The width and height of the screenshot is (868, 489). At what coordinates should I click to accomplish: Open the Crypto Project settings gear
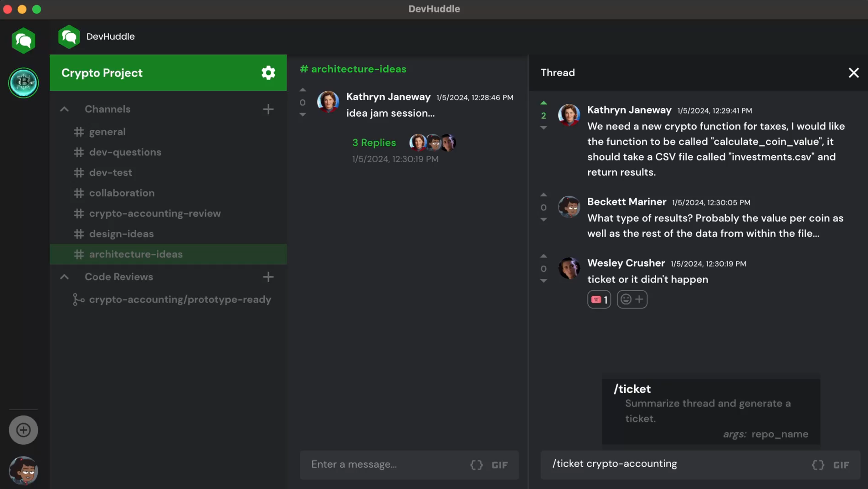(x=268, y=72)
